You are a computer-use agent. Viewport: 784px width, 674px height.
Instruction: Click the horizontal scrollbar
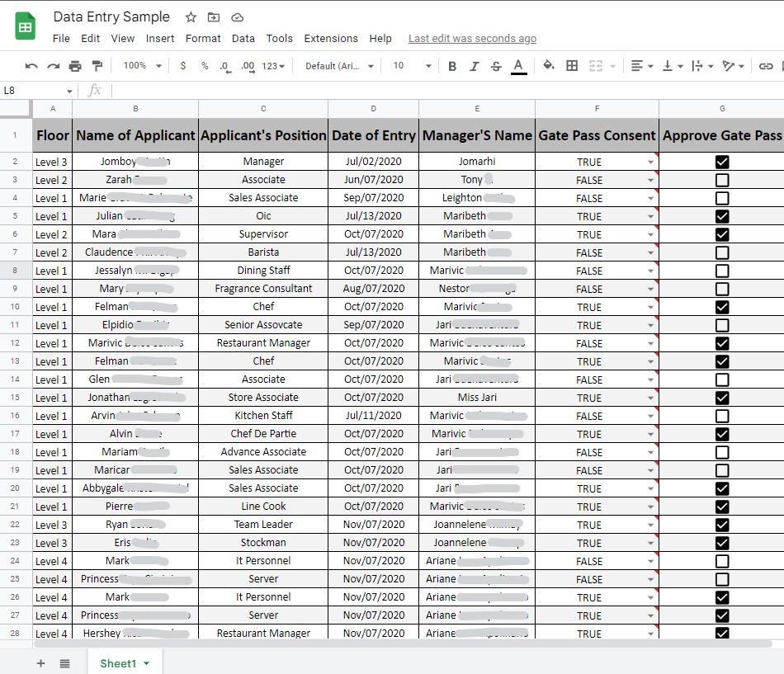click(403, 643)
